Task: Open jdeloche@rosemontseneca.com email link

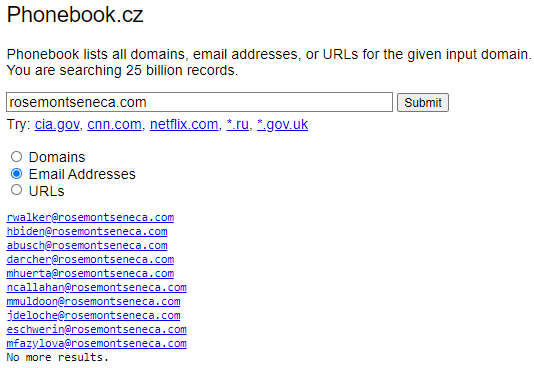Action: (93, 315)
